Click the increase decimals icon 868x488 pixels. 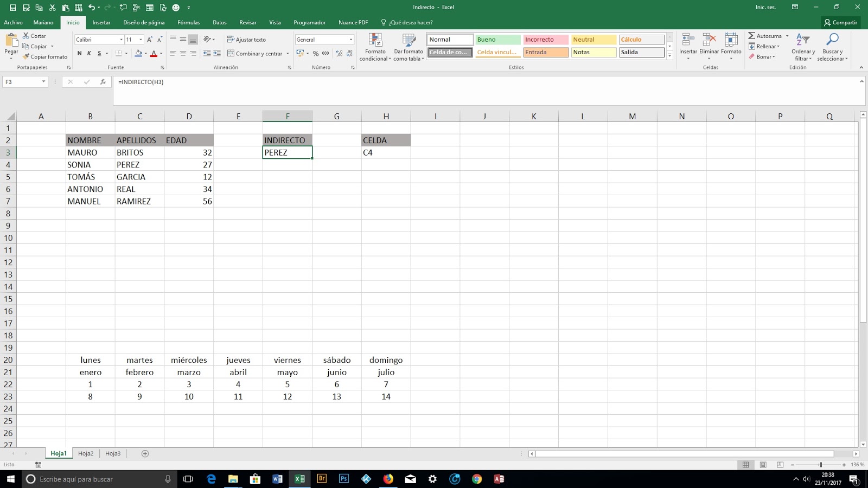[x=339, y=53]
